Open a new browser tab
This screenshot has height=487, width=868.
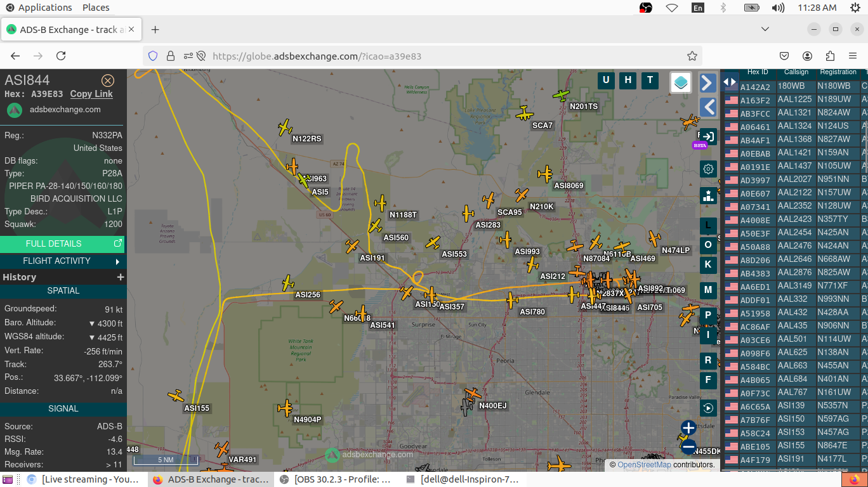tap(155, 30)
